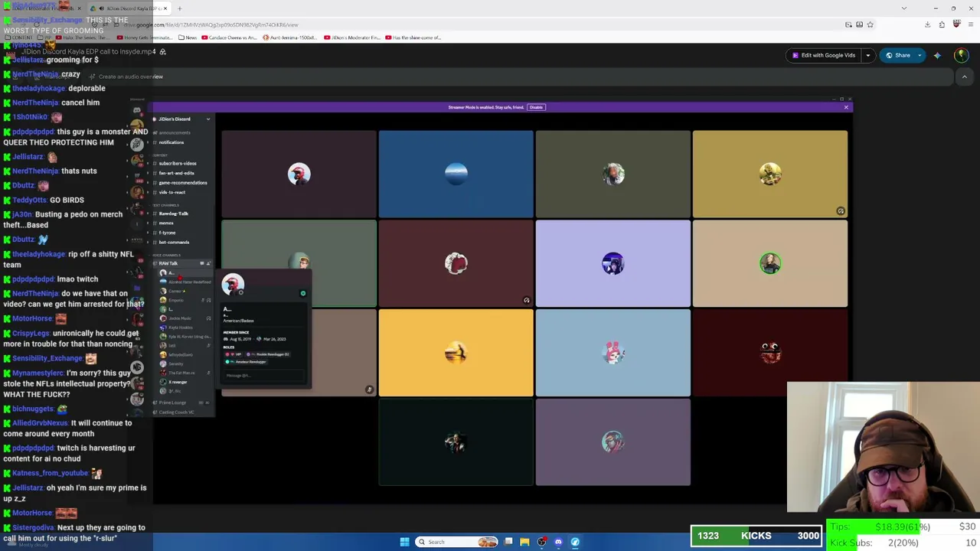The image size is (980, 551).
Task: Collapse the panel with the chevron-up button
Action: [x=964, y=77]
